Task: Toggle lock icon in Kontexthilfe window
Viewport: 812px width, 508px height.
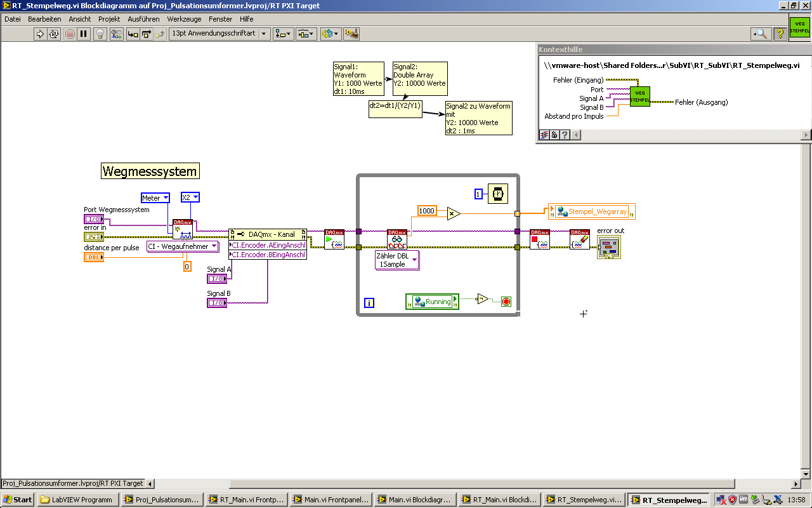Action: pos(554,135)
